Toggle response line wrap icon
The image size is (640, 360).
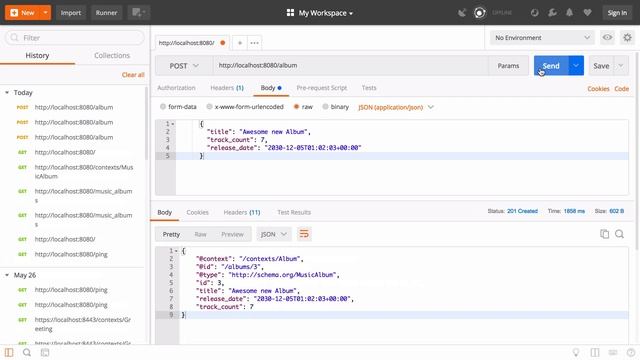tap(304, 234)
